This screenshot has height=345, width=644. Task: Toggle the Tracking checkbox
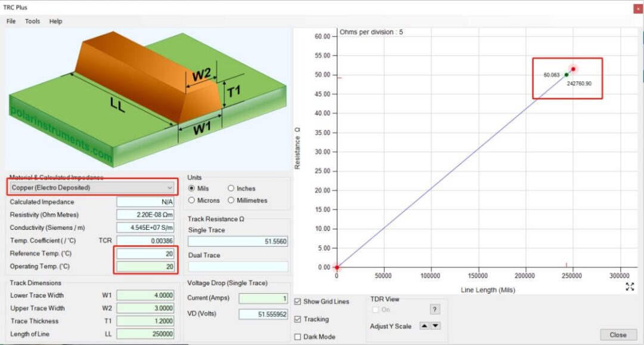pos(298,319)
